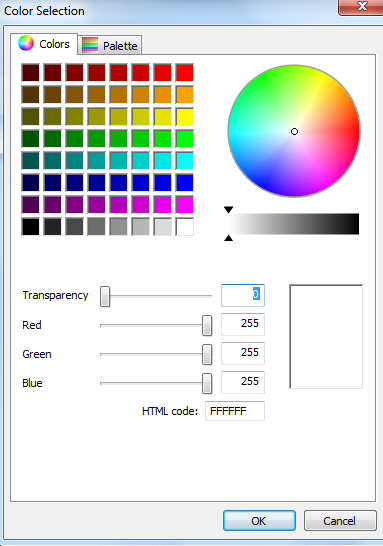The image size is (383, 546).
Task: Click the color preview box
Action: tap(326, 336)
